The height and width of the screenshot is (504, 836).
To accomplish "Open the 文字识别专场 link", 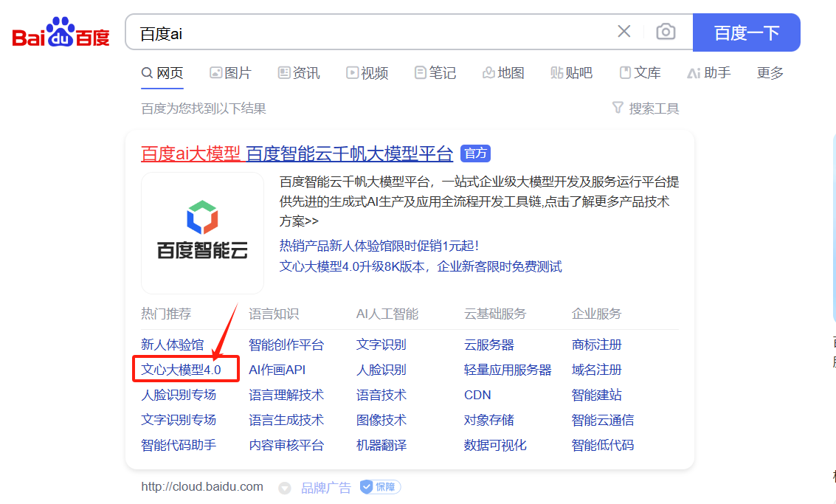I will [179, 421].
